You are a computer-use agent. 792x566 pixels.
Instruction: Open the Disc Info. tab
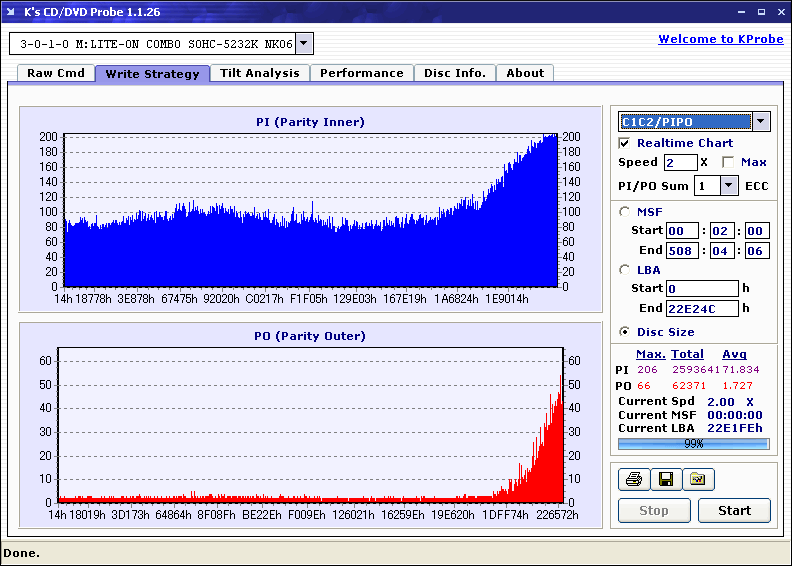tap(455, 73)
